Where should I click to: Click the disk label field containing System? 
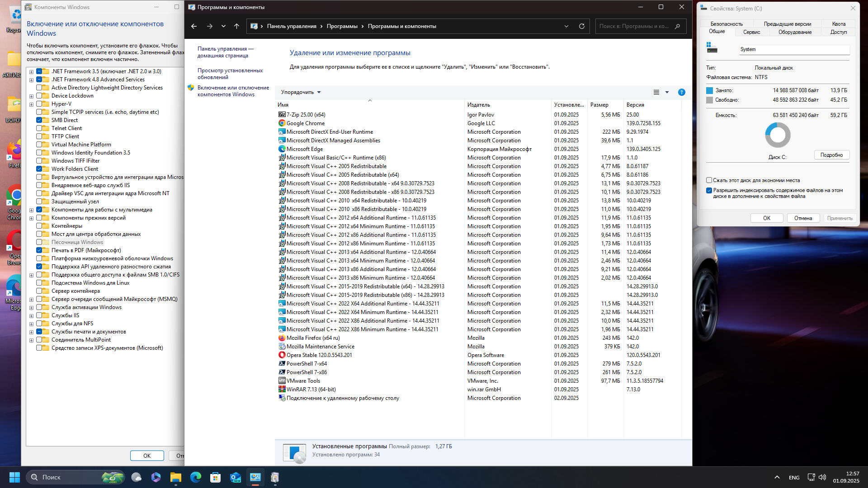[x=794, y=49]
